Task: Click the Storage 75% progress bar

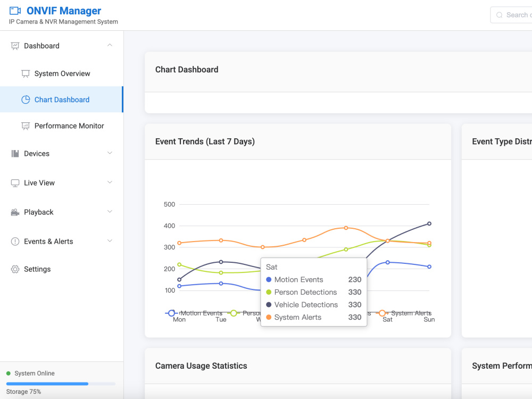Action: 61,384
